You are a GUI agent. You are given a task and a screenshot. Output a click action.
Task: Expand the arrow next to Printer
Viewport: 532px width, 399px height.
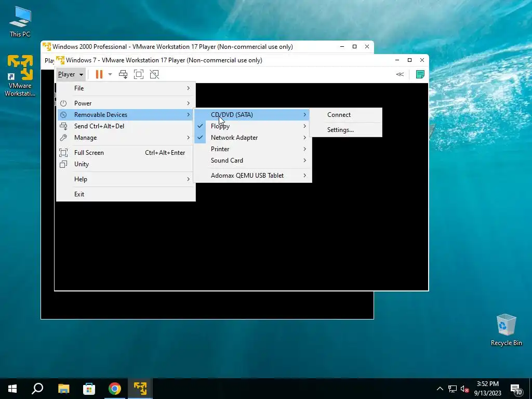304,149
